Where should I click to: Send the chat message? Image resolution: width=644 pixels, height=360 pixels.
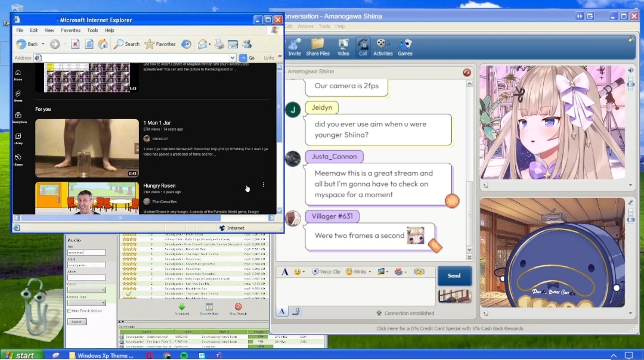(x=454, y=276)
